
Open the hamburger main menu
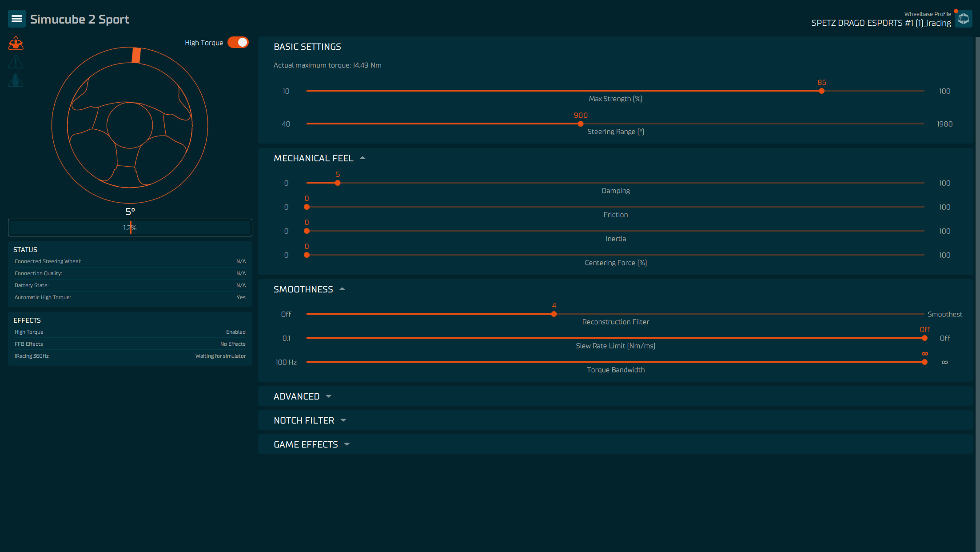coord(17,19)
